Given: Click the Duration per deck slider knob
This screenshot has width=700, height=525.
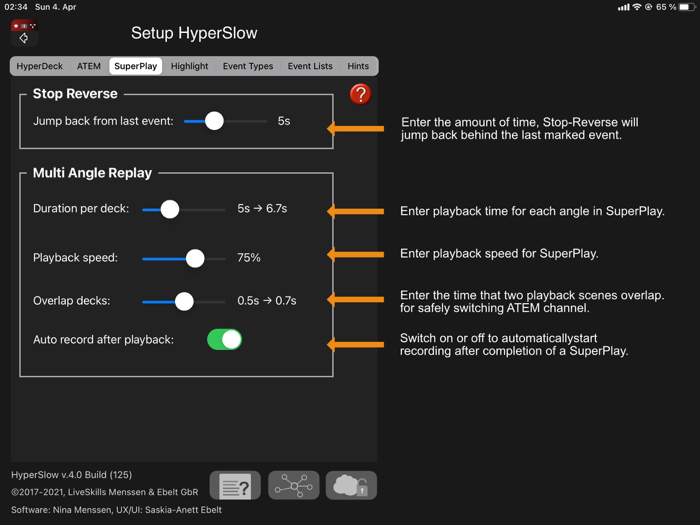Looking at the screenshot, I should pyautogui.click(x=170, y=209).
